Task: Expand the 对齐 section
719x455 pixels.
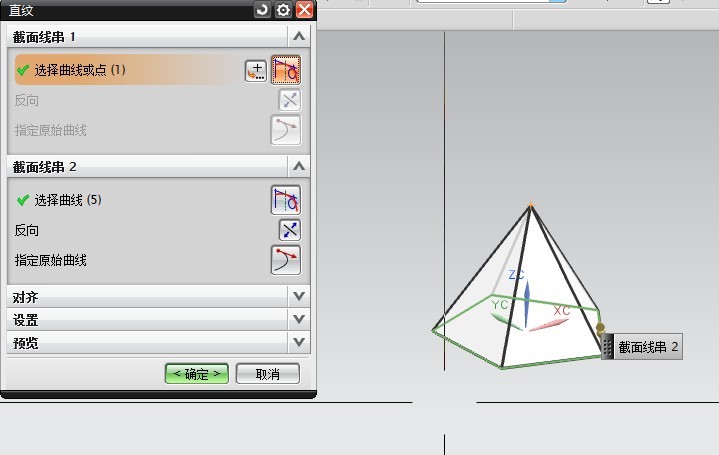Action: (x=299, y=296)
